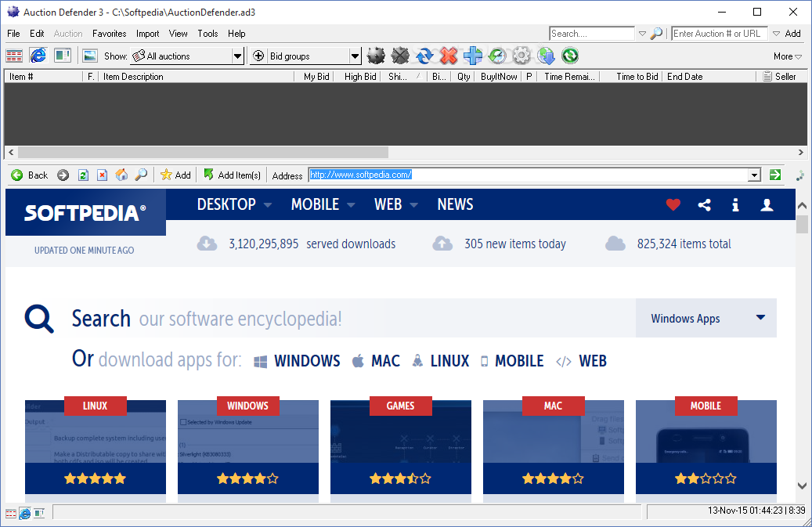Viewport: 812px width, 527px height.
Task: Click the Enter Auction # or URL field
Action: (720, 34)
